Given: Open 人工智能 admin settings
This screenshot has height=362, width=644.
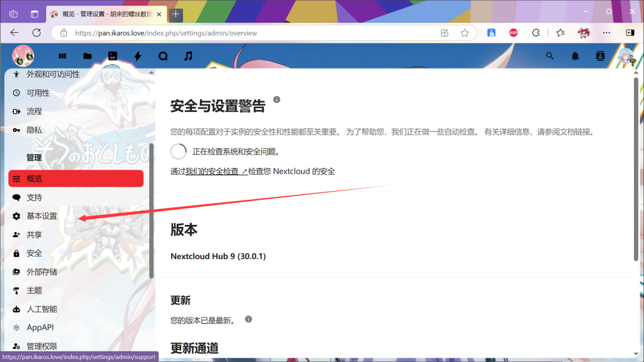Looking at the screenshot, I should [76, 309].
